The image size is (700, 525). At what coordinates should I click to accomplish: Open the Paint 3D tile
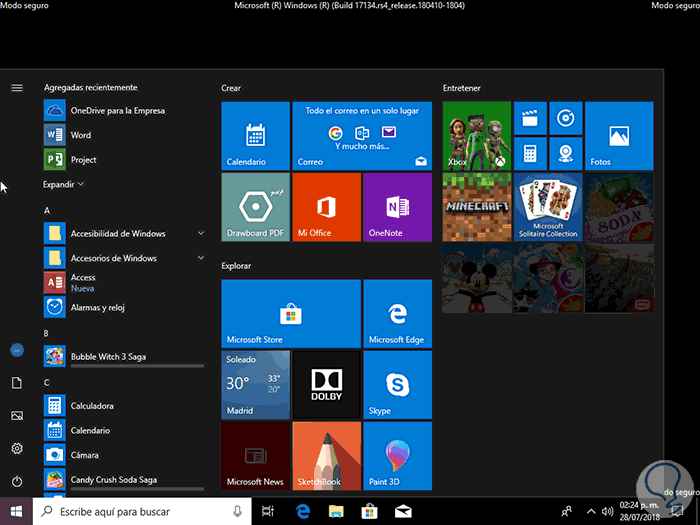(397, 455)
